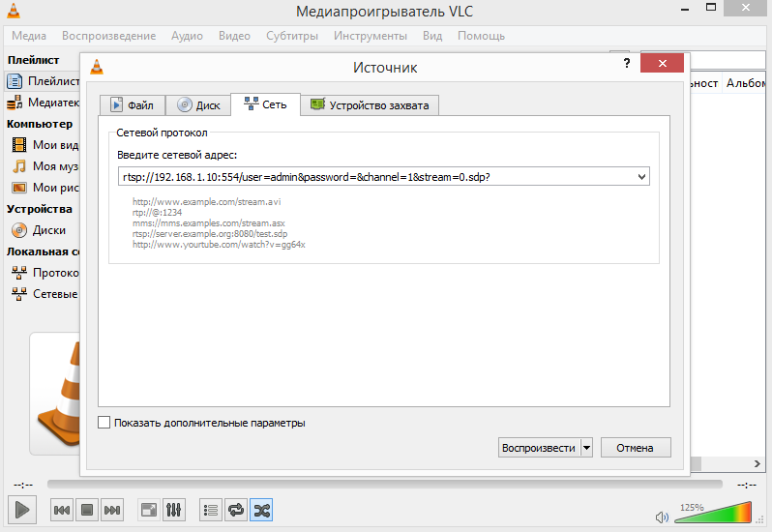Switch to the Диск tab
This screenshot has width=772, height=532.
point(198,105)
